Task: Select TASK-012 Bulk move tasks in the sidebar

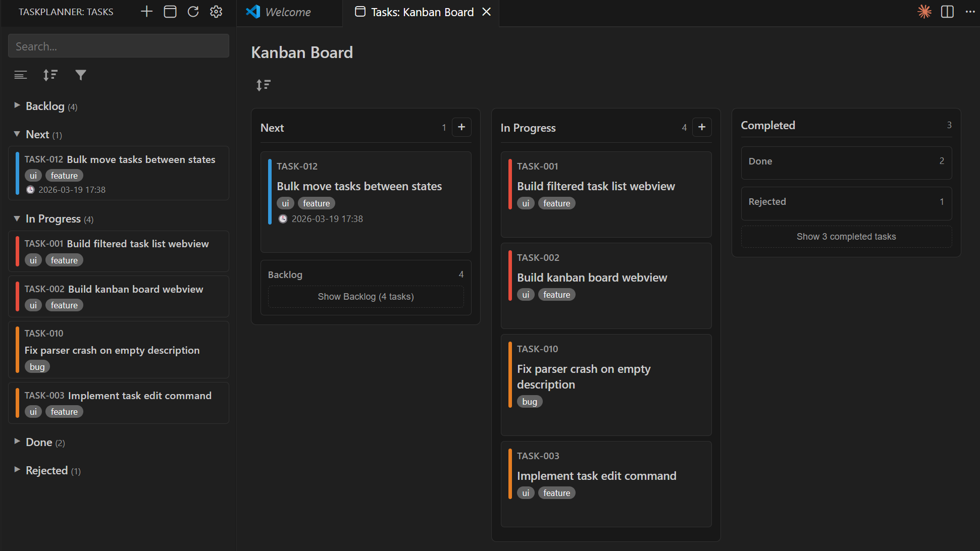Action: click(x=119, y=173)
